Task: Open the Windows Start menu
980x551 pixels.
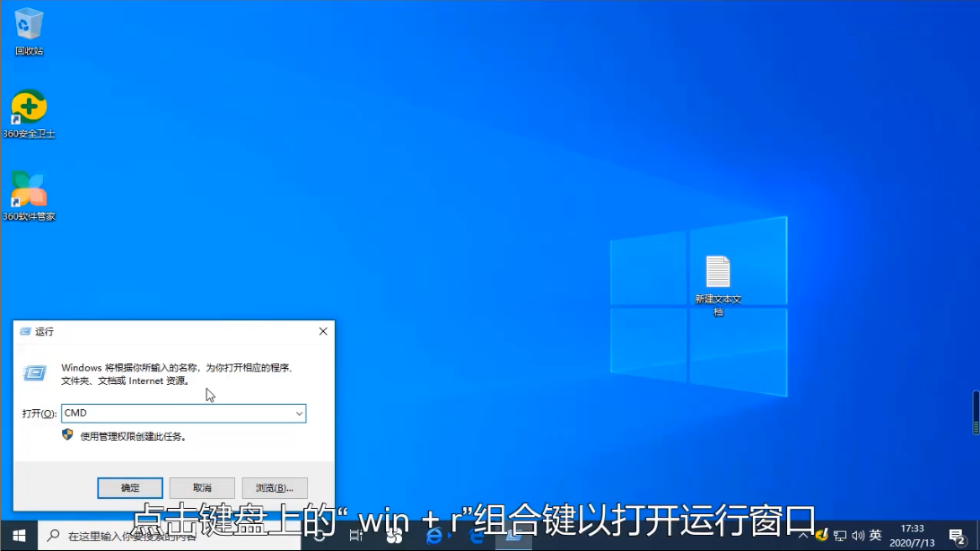Action: click(x=19, y=536)
